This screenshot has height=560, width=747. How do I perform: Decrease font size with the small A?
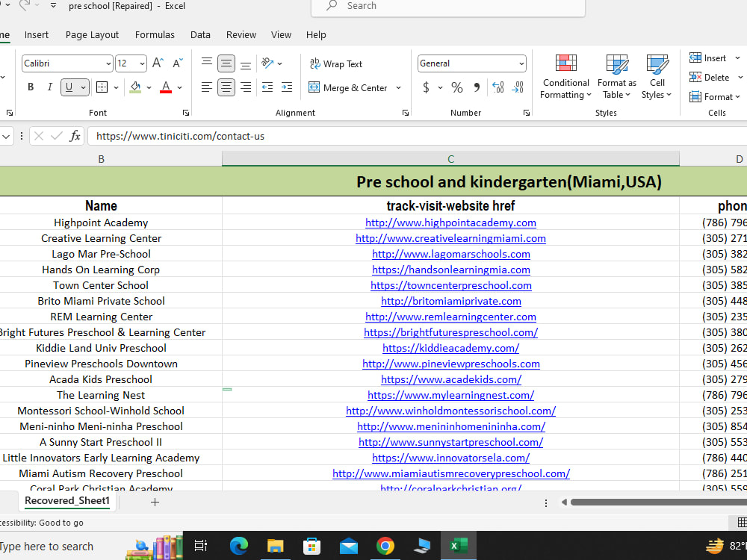tap(177, 63)
